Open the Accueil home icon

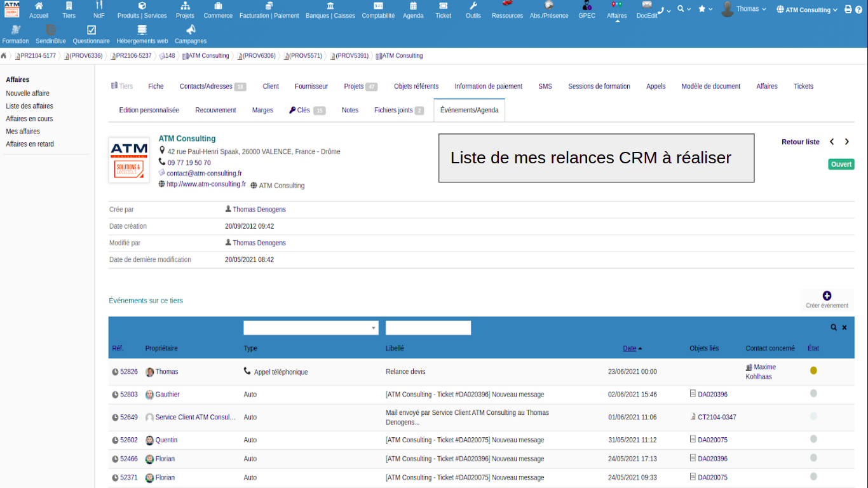point(39,6)
